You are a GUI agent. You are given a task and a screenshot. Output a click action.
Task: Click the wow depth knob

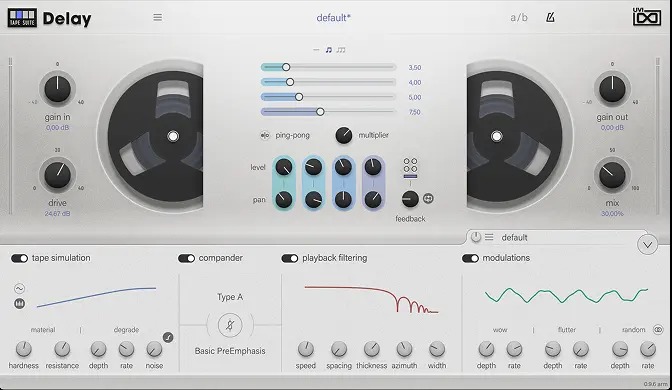[x=486, y=349]
